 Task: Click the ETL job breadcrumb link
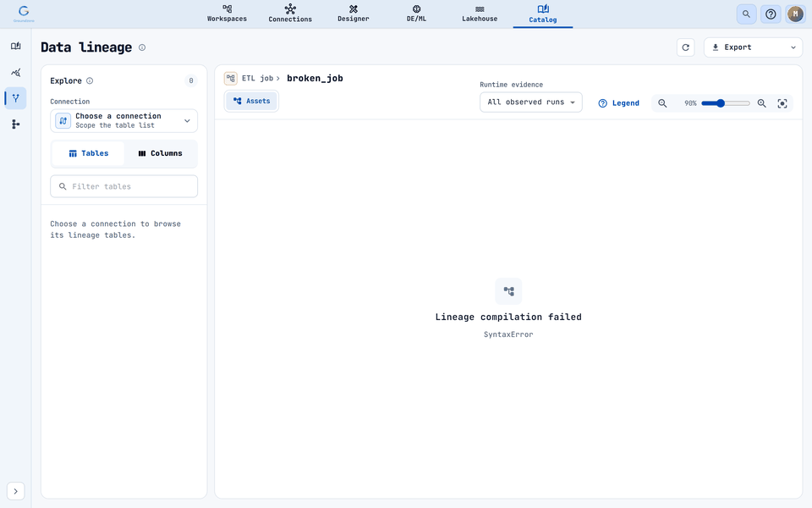pos(257,78)
